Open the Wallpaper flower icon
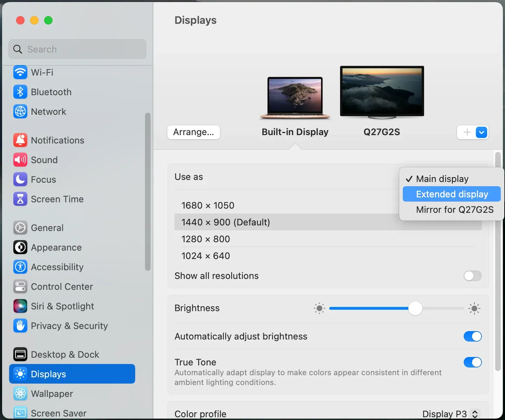The image size is (505, 420). point(20,394)
